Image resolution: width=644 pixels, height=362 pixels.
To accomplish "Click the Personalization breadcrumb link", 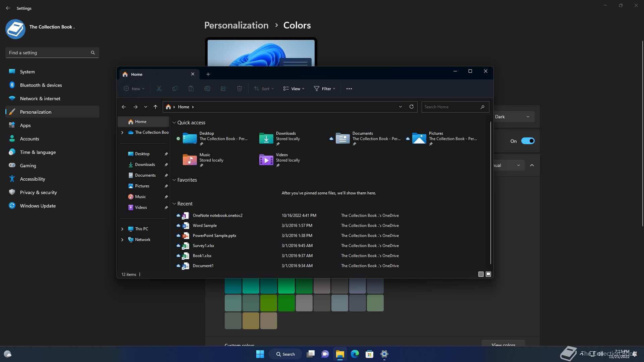I will (236, 25).
